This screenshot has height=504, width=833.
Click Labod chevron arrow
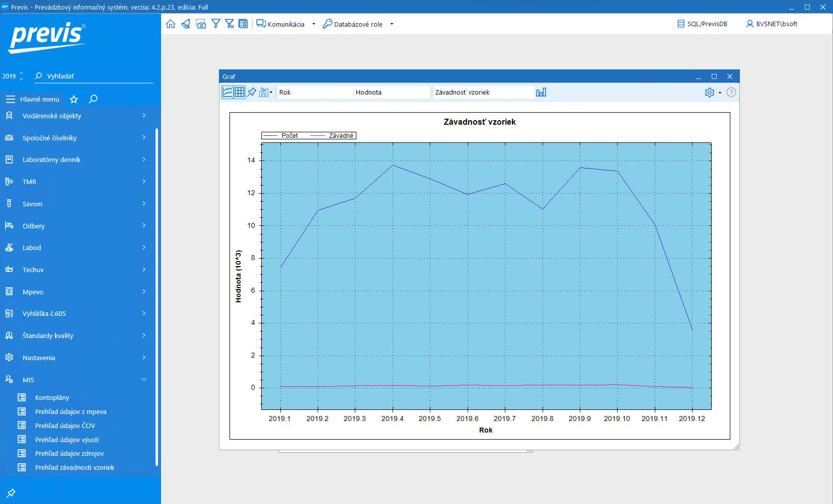click(144, 247)
